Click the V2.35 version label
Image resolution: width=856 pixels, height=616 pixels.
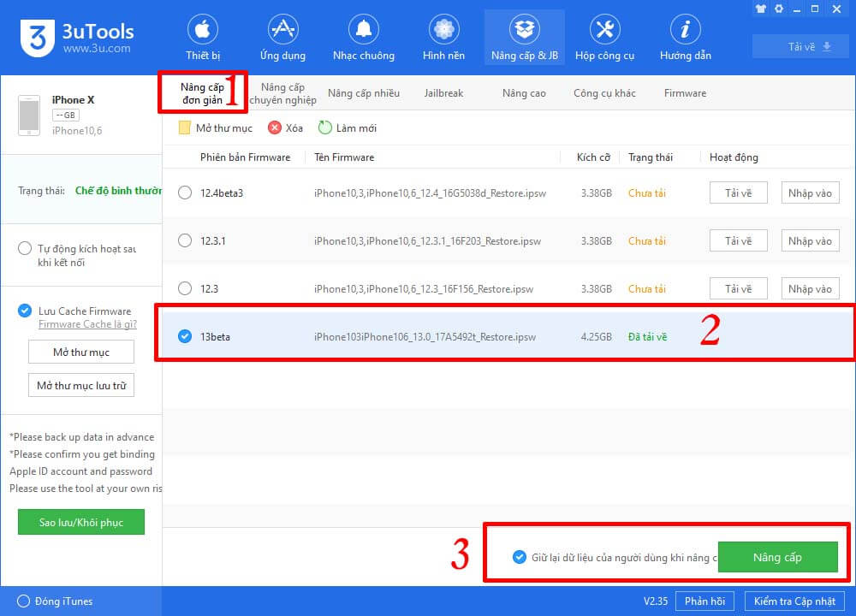pyautogui.click(x=655, y=601)
